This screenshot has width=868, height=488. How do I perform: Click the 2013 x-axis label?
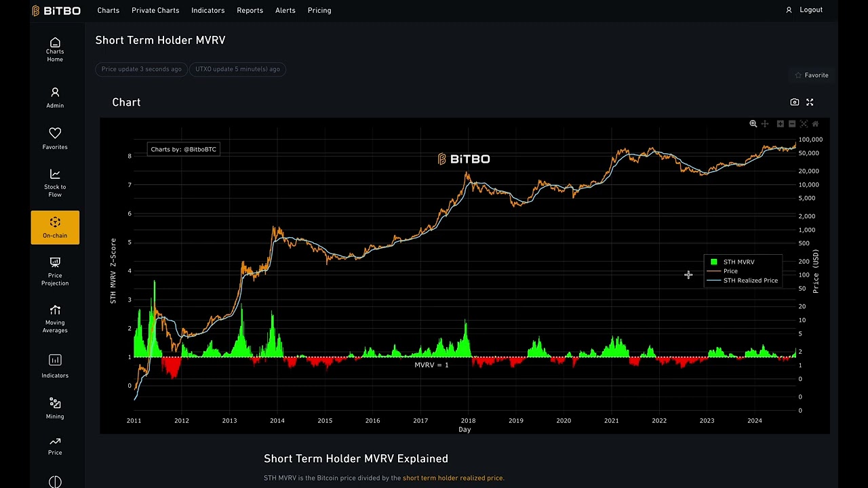[229, 421]
